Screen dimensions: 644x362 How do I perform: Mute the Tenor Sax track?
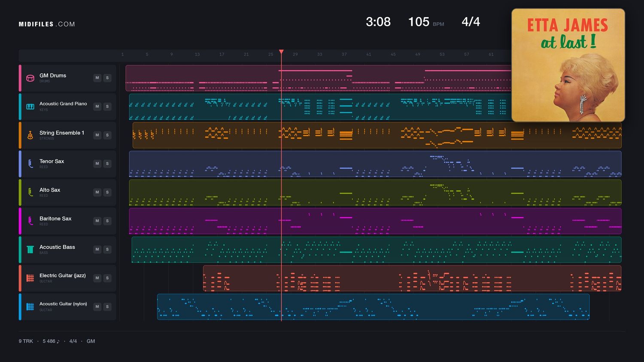(x=97, y=163)
